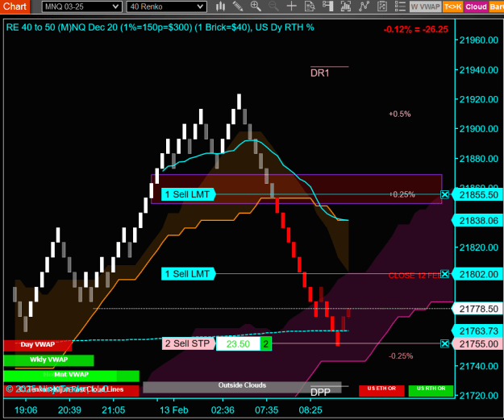Click the US RTH OR green label
The width and height of the screenshot is (504, 420).
pos(431,389)
